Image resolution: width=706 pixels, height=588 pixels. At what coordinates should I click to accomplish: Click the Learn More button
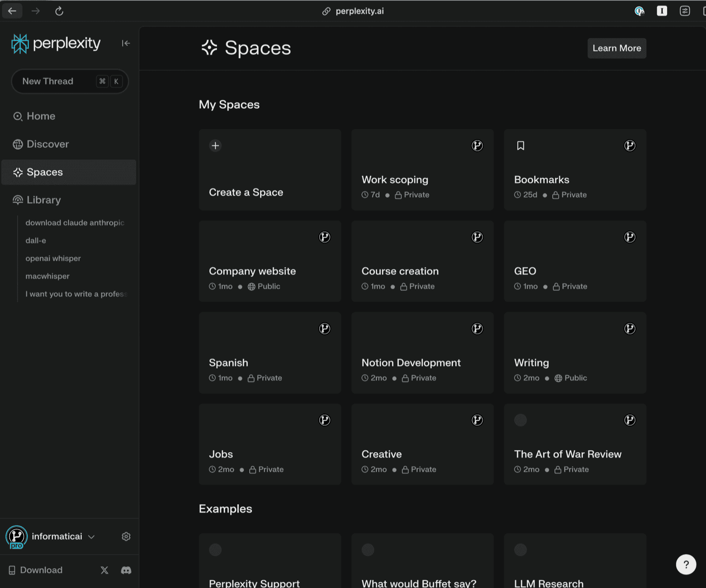[617, 48]
